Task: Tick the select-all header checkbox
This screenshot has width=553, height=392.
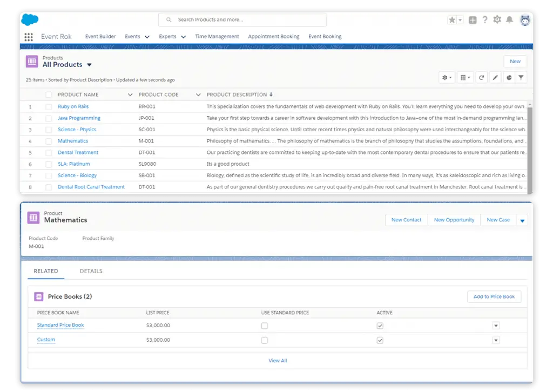Action: pyautogui.click(x=49, y=94)
